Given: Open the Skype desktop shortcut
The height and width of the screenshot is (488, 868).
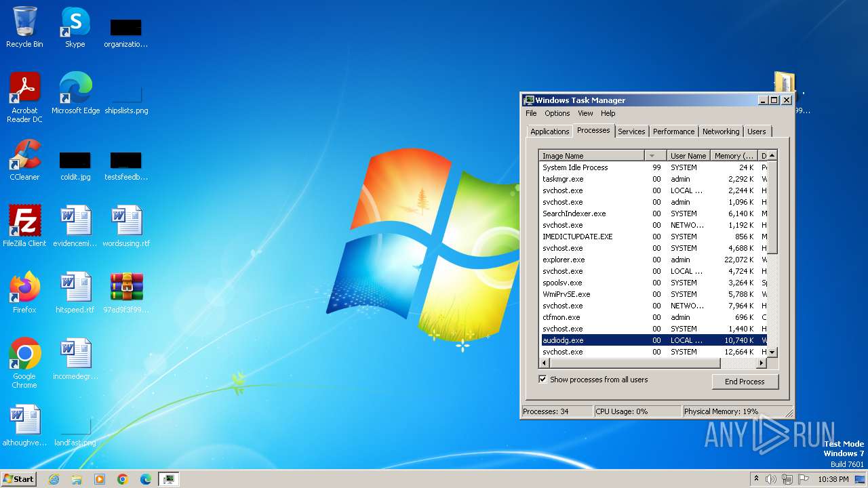Looking at the screenshot, I should pyautogui.click(x=75, y=27).
